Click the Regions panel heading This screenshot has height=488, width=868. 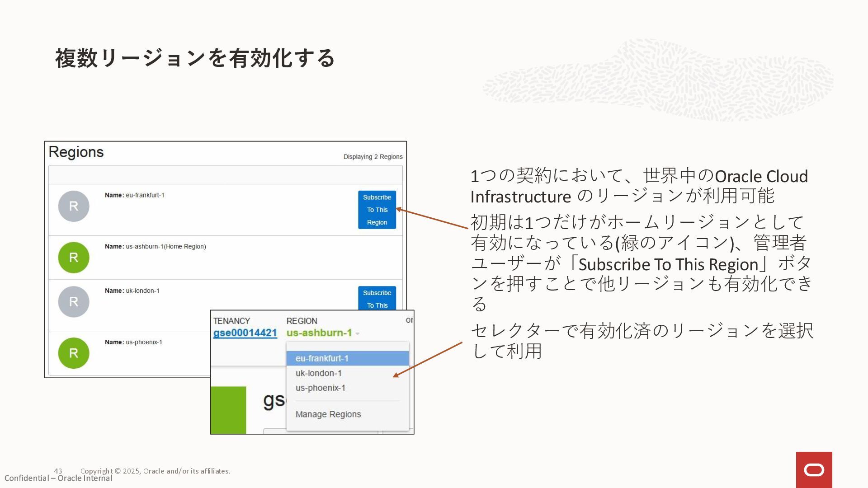tap(76, 152)
